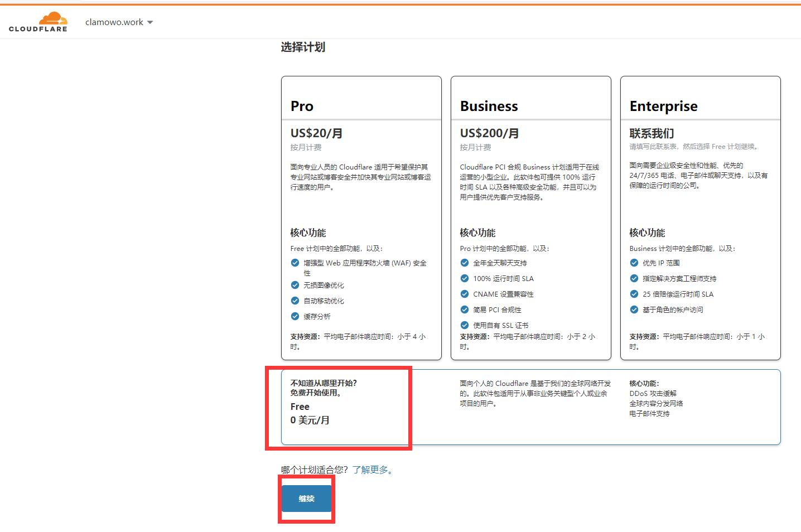Click check icon beside 100% 运行时间 SLA
801x532 pixels.
point(465,278)
